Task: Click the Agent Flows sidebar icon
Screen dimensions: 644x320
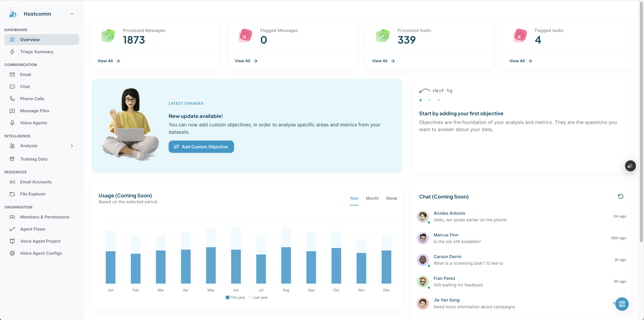Action: point(12,229)
